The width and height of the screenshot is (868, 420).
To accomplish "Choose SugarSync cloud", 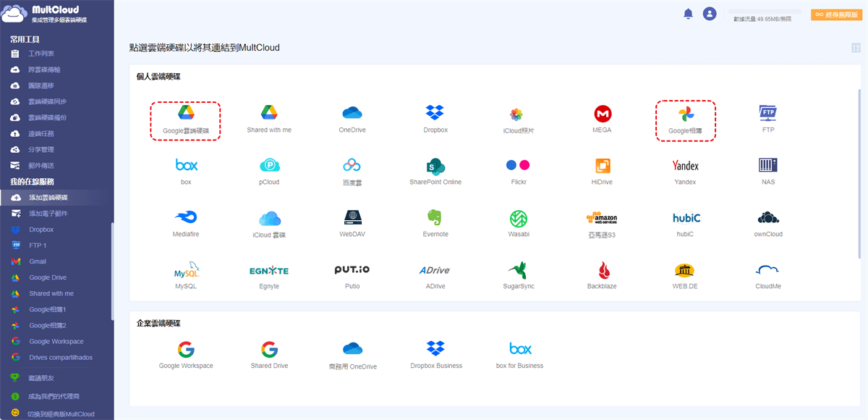I will 518,276.
